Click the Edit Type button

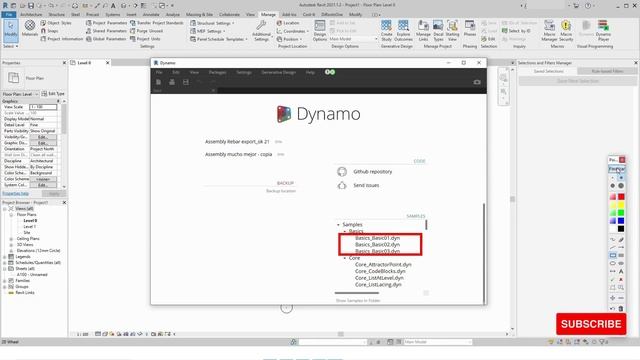(53, 94)
